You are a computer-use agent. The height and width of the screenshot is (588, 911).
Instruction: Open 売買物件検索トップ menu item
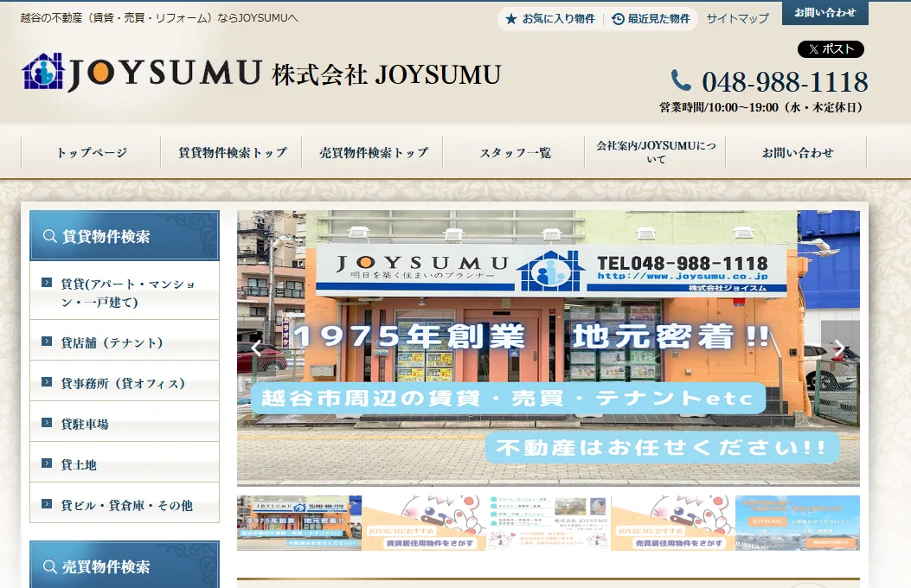pyautogui.click(x=373, y=153)
